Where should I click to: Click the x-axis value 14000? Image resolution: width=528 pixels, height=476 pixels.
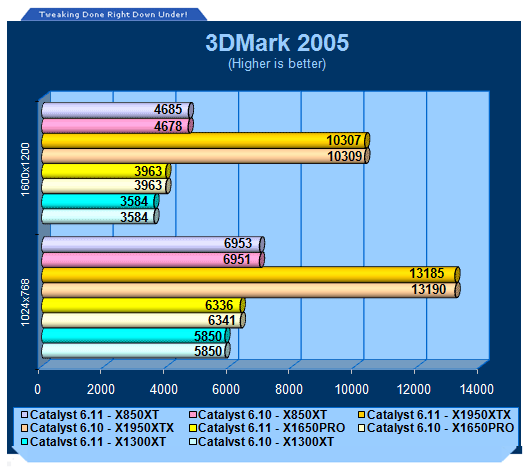tap(477, 389)
